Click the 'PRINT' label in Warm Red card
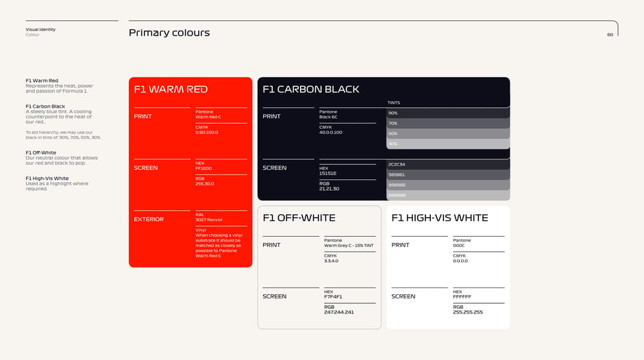This screenshot has width=644, height=360. point(143,116)
